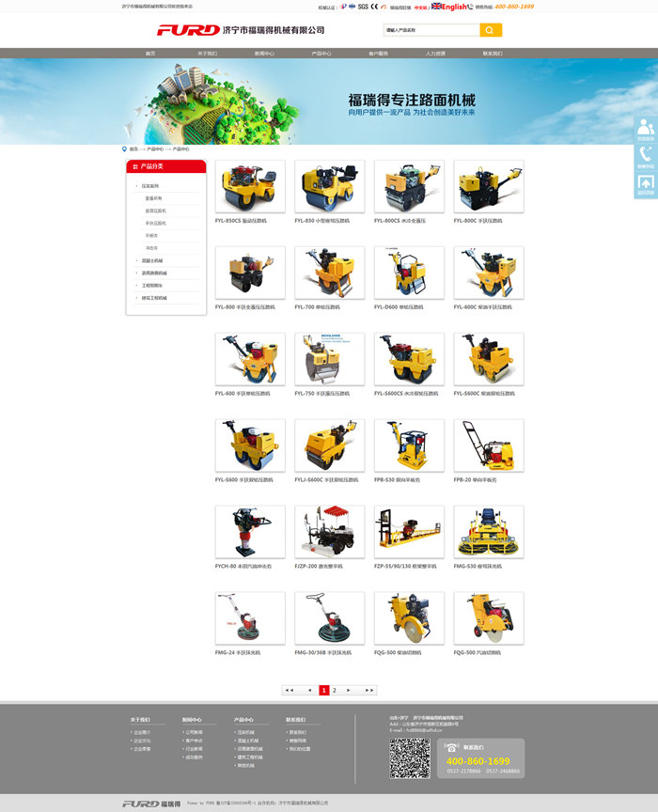658x812 pixels.
Task: Switch language to English
Action: (x=454, y=7)
